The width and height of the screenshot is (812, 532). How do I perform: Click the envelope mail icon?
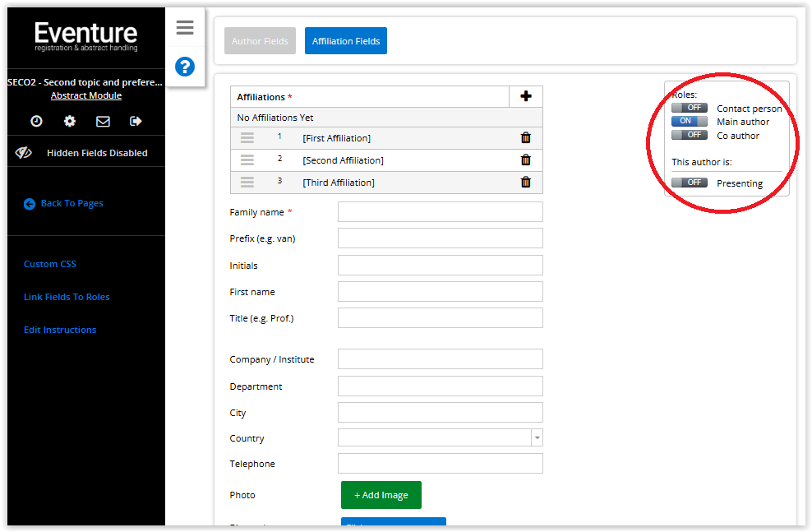click(x=103, y=121)
